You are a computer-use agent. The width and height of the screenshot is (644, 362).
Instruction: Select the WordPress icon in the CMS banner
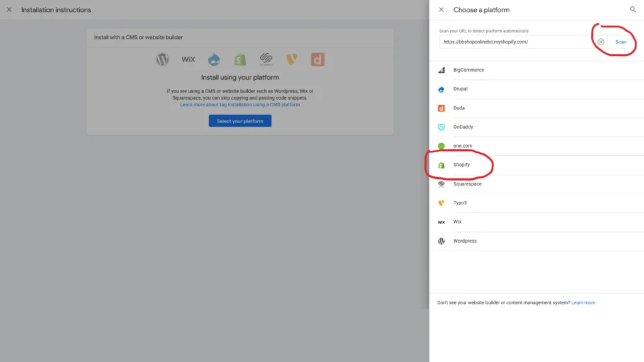tap(162, 59)
